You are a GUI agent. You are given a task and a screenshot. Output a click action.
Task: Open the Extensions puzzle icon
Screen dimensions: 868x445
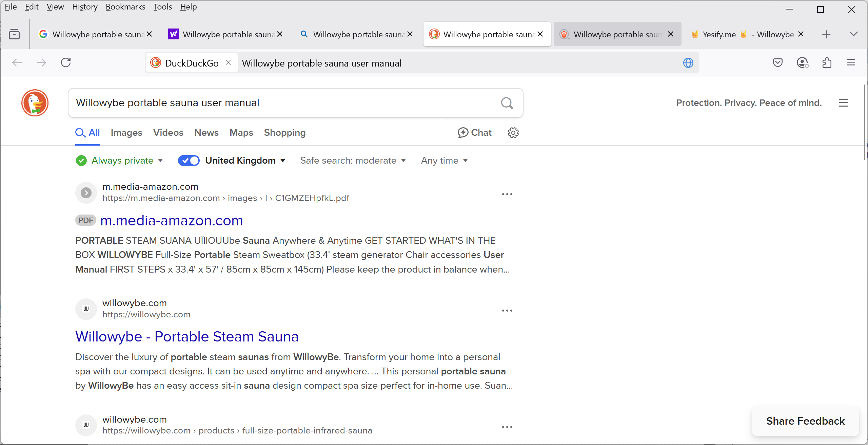[x=827, y=63]
